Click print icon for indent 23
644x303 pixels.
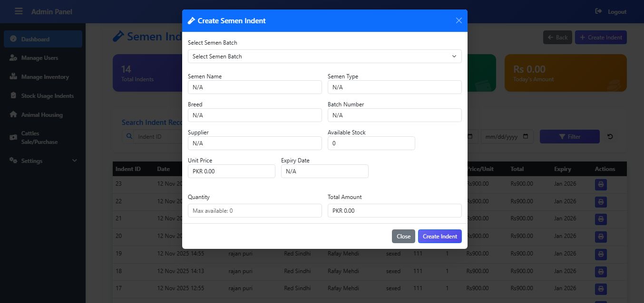(x=601, y=185)
